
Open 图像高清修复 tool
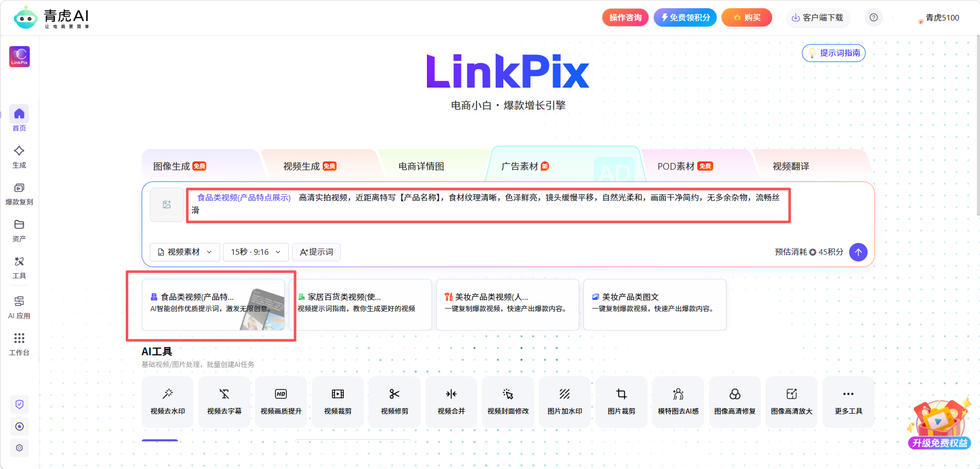(735, 402)
